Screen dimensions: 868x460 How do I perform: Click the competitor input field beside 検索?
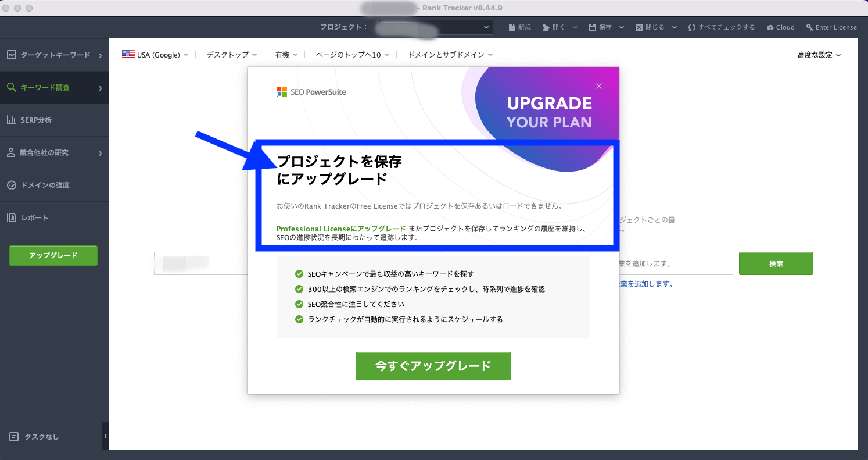[x=676, y=263]
